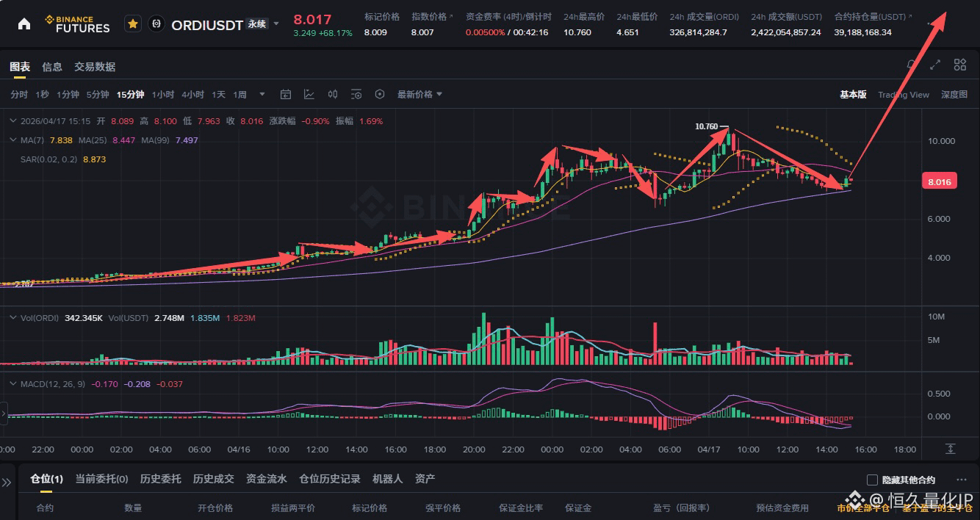Open the price alert bell icon
The image size is (980, 520).
tap(912, 65)
